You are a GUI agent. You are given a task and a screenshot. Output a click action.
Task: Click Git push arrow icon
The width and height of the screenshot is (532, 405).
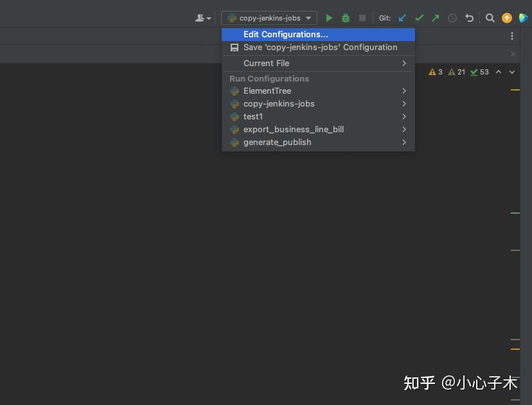pyautogui.click(x=436, y=18)
